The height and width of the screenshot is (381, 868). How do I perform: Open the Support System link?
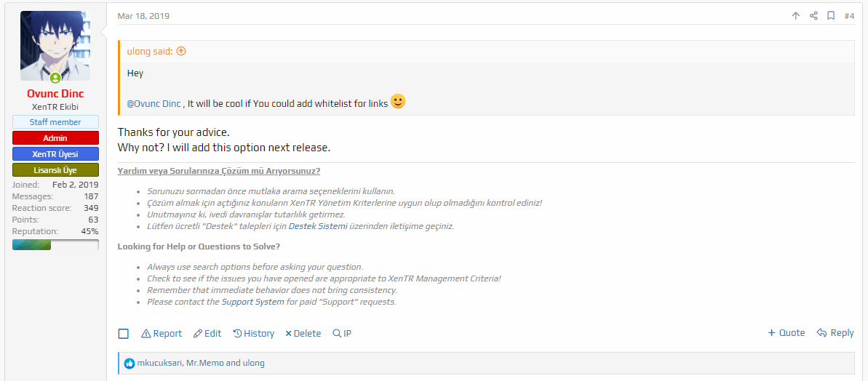click(x=252, y=302)
